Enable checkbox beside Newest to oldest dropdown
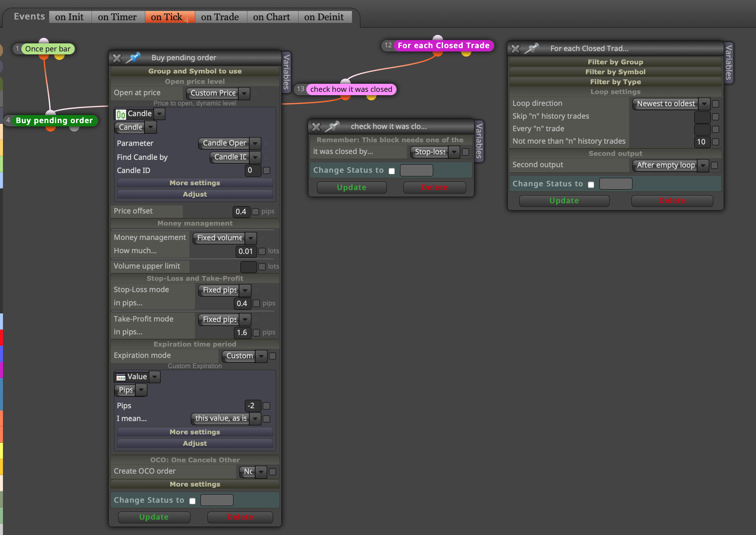The width and height of the screenshot is (756, 535). pyautogui.click(x=716, y=104)
